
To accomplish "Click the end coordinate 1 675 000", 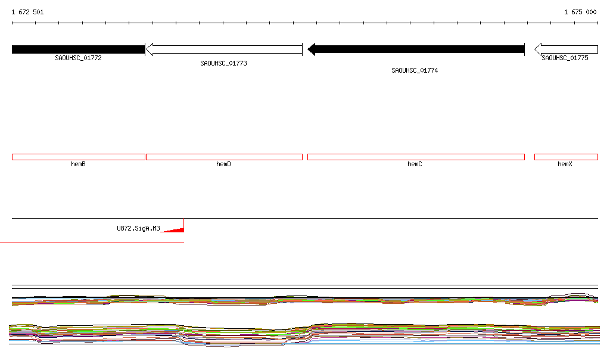I will (x=580, y=12).
